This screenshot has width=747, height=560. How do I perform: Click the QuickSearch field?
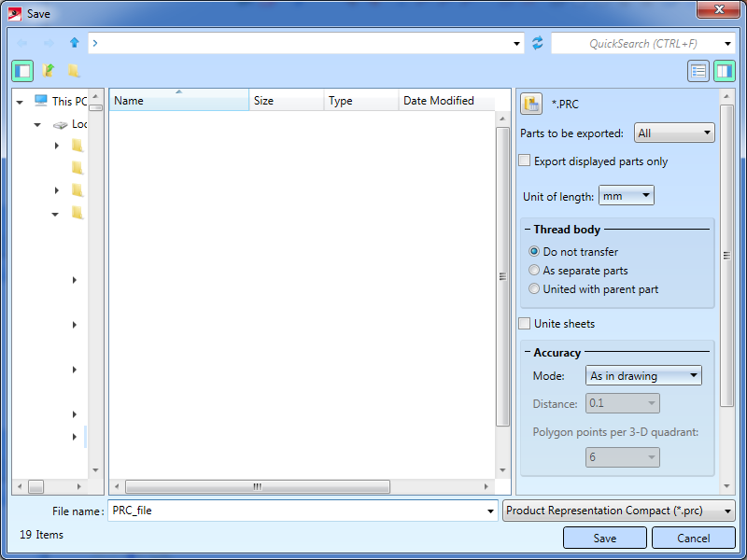642,44
